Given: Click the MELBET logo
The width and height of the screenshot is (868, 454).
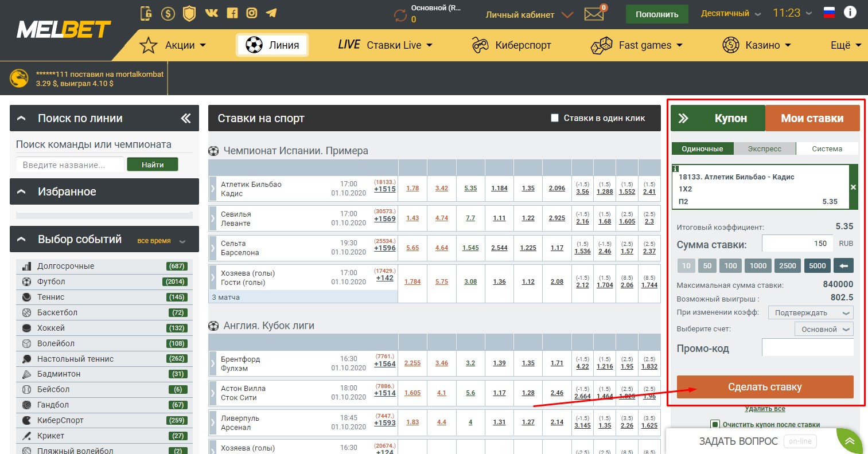Looking at the screenshot, I should (64, 29).
